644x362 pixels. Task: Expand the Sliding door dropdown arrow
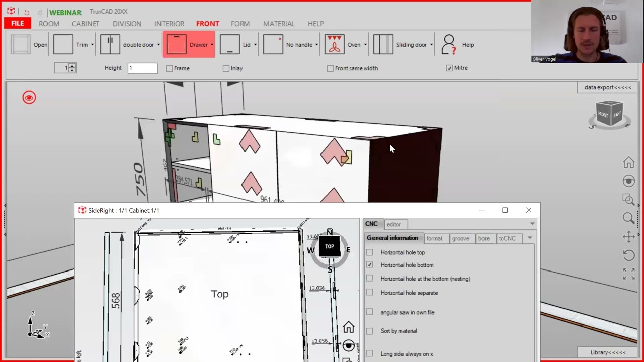[x=431, y=45]
